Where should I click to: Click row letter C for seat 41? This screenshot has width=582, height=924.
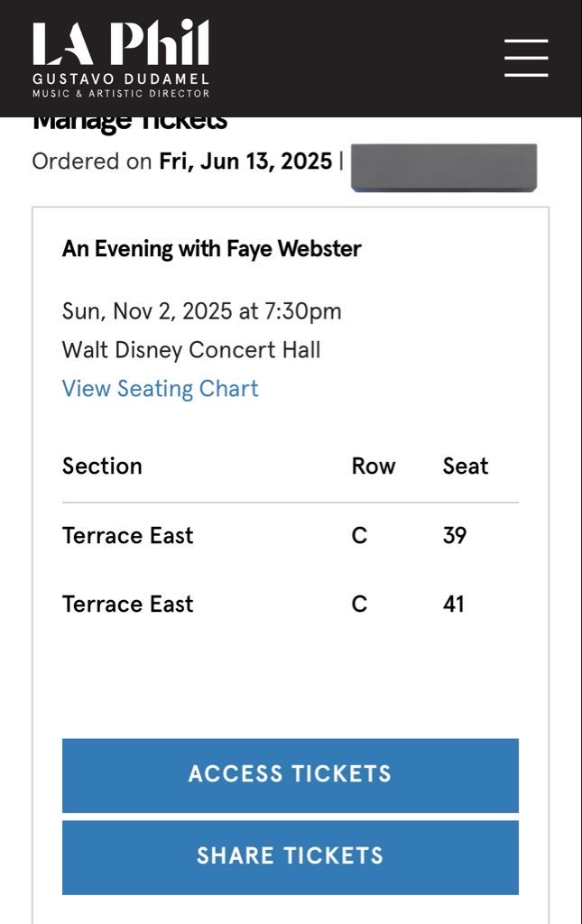[359, 604]
